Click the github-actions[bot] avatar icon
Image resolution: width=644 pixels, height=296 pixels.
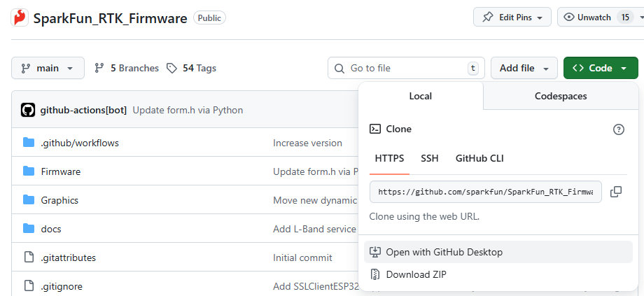[x=28, y=110]
